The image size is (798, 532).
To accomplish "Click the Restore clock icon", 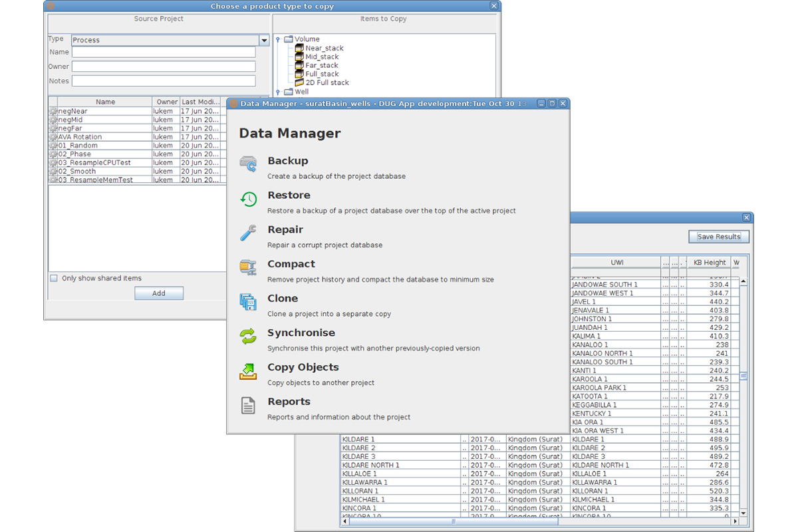I will coord(248,199).
